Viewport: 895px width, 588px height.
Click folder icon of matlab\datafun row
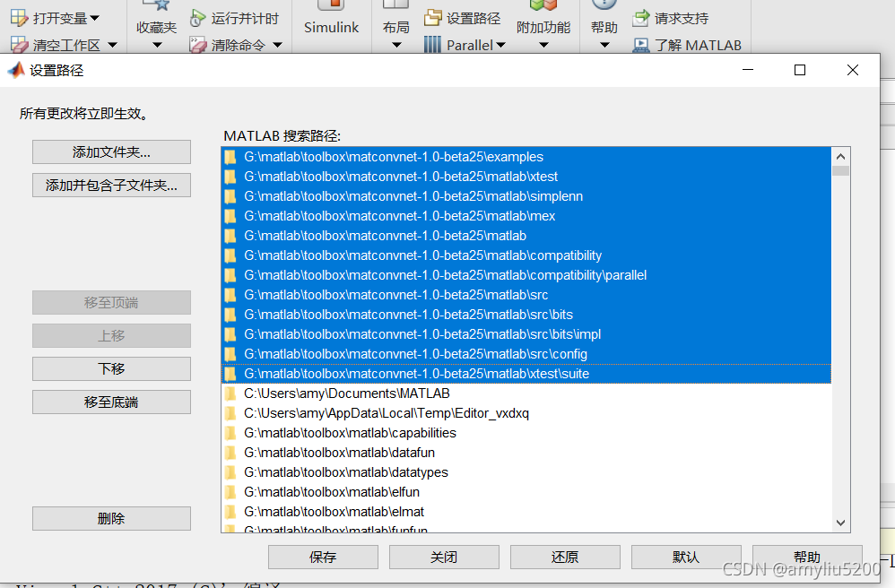coord(230,453)
